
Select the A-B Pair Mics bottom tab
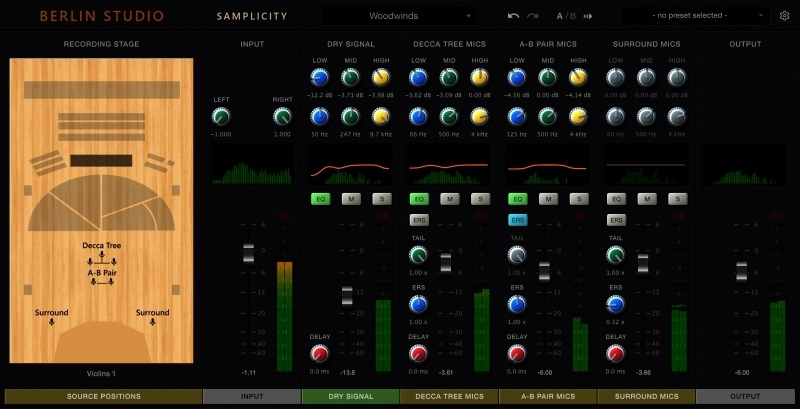point(547,396)
